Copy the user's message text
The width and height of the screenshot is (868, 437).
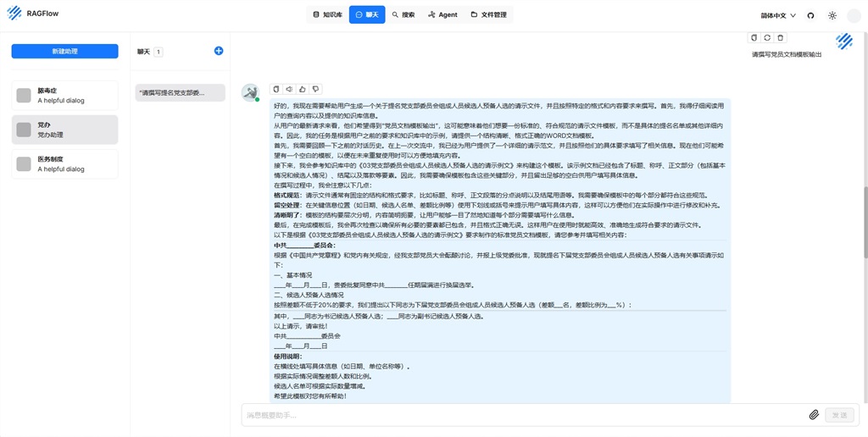(754, 37)
